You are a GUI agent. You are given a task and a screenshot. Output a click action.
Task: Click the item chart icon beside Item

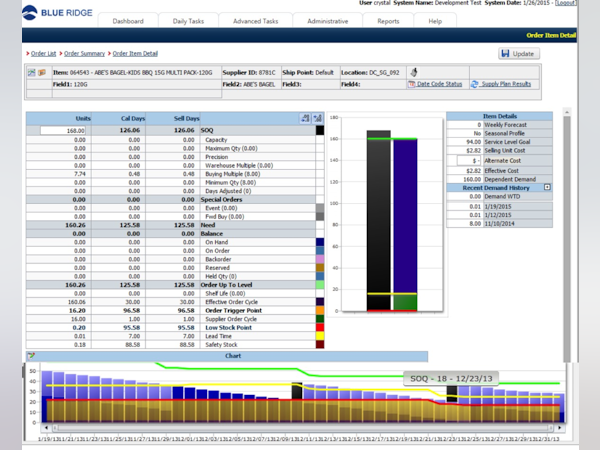31,72
